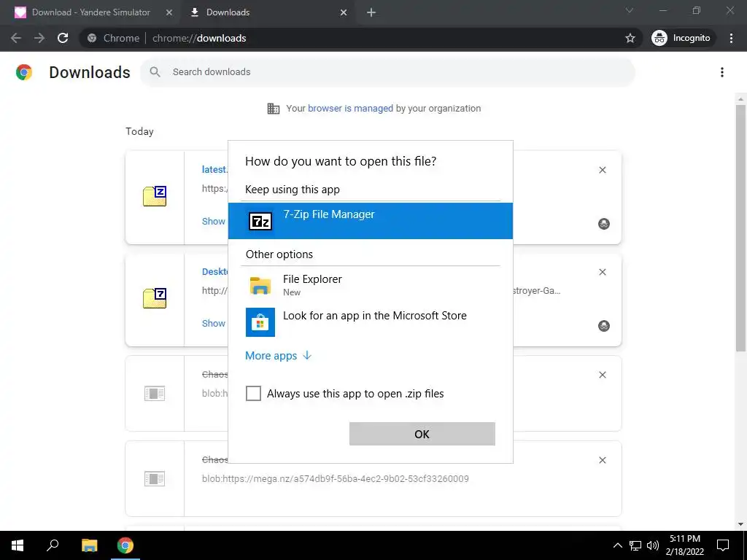Show the latest file in folder
The width and height of the screenshot is (747, 560).
click(x=214, y=221)
